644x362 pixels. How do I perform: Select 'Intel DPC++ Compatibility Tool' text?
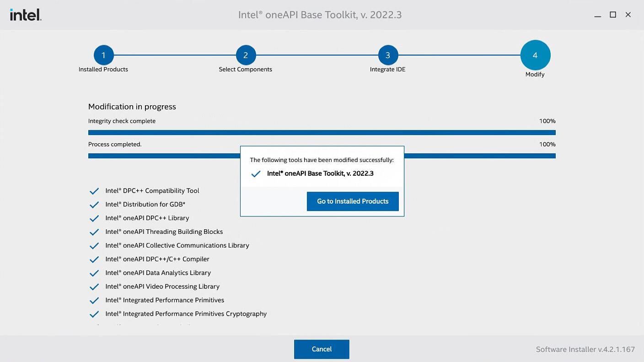coord(152,191)
